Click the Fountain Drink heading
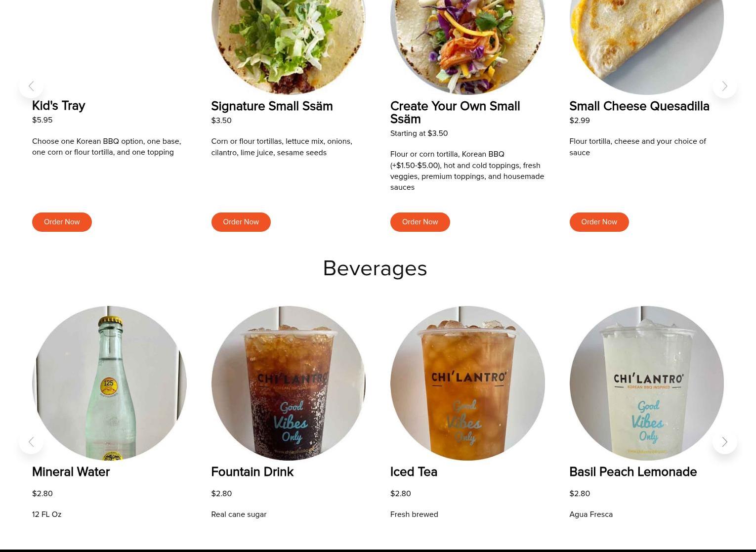 [252, 472]
